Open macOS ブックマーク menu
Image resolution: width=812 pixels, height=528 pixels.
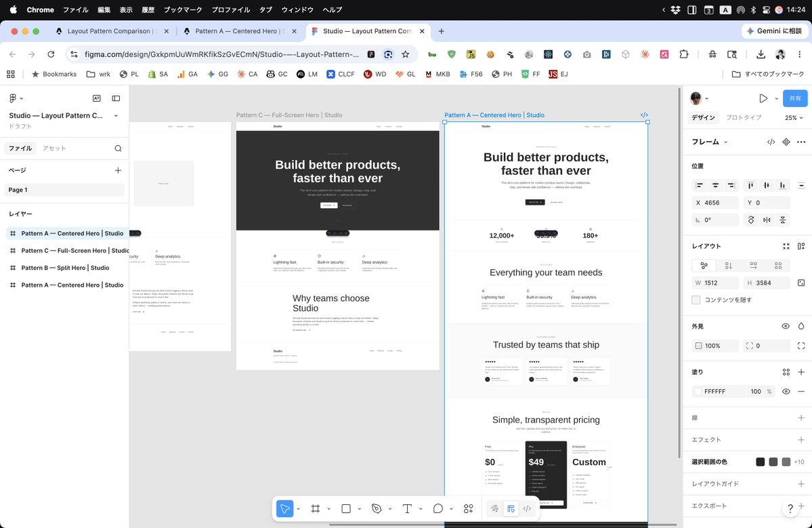pos(183,10)
